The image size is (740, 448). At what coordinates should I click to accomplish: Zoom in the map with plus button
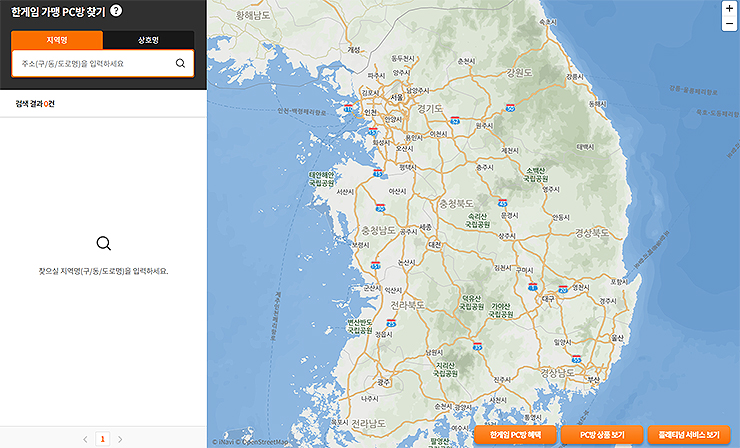[730, 8]
